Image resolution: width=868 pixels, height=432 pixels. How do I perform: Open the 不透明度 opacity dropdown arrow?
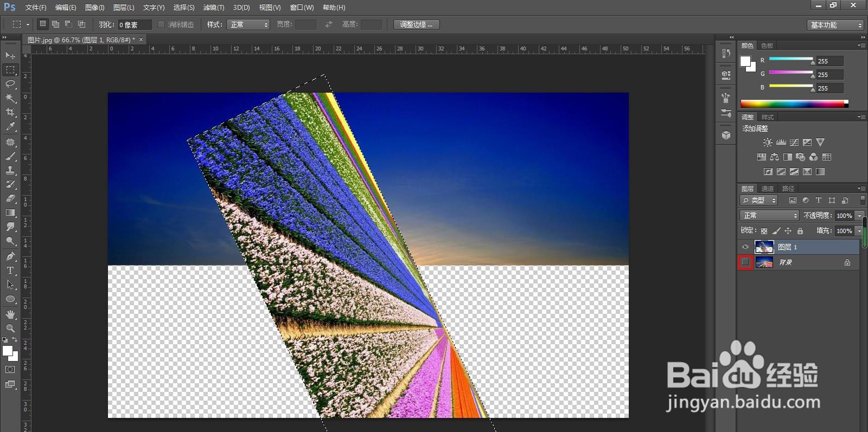[x=859, y=216]
